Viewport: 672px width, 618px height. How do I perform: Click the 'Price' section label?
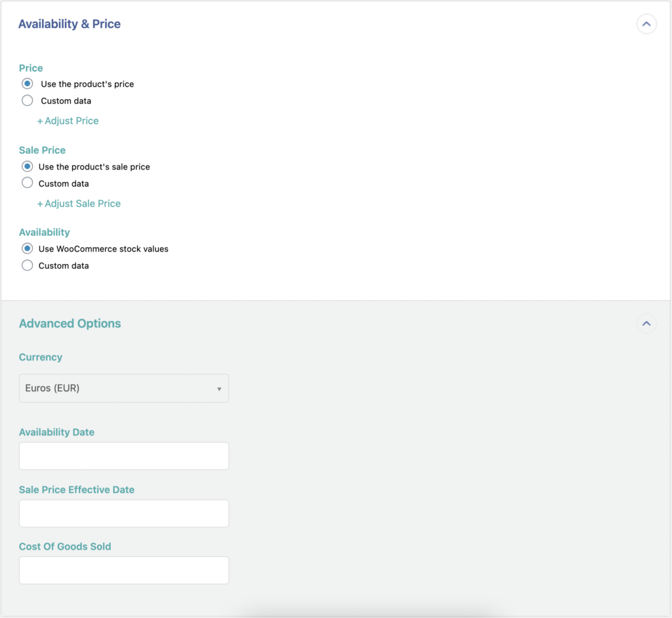click(x=30, y=68)
